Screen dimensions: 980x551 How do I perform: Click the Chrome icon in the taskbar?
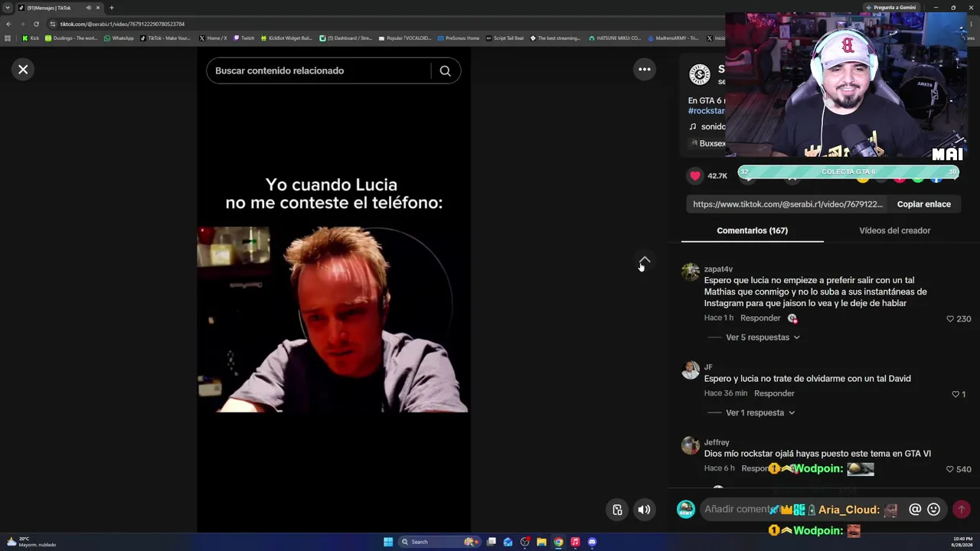coord(558,542)
